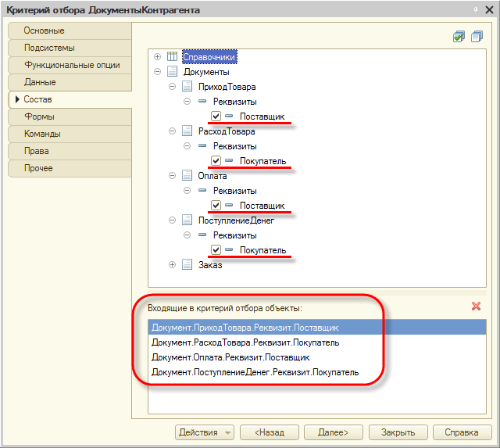Collapse the Документы node

point(157,71)
